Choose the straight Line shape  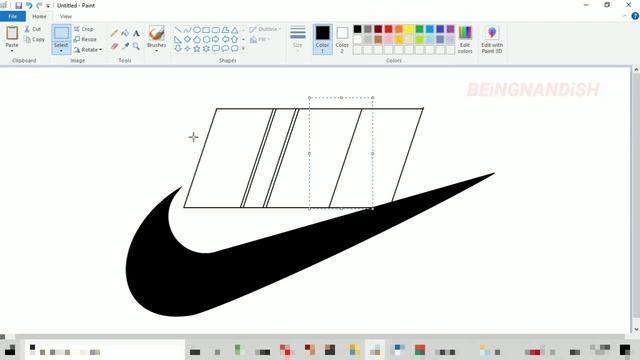[x=178, y=30]
